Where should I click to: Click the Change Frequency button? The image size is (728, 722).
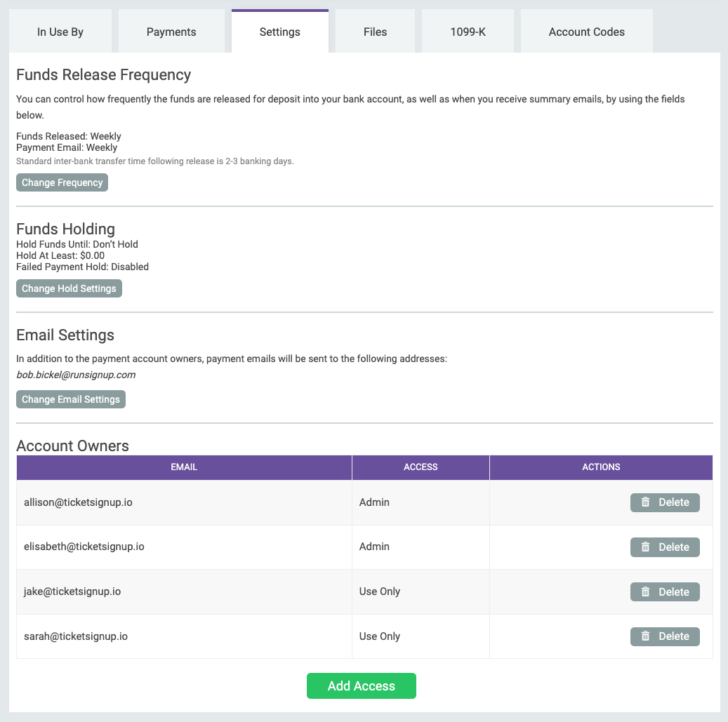pos(62,182)
